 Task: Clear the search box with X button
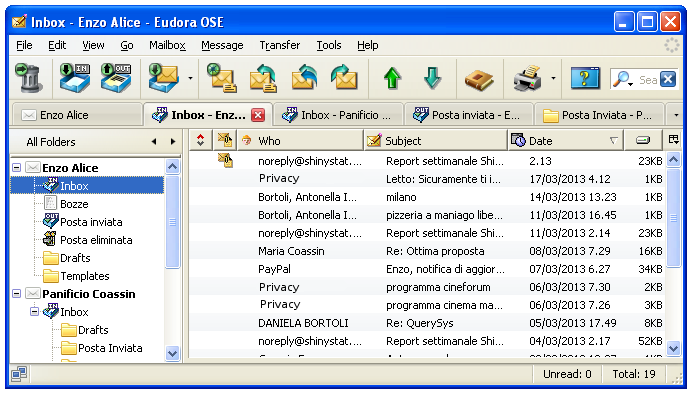(x=668, y=79)
